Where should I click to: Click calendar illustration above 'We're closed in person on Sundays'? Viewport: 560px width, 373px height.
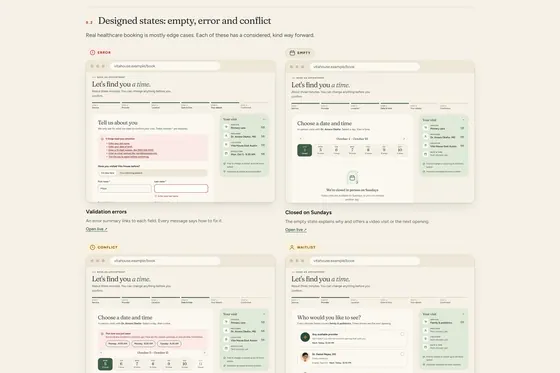[352, 178]
